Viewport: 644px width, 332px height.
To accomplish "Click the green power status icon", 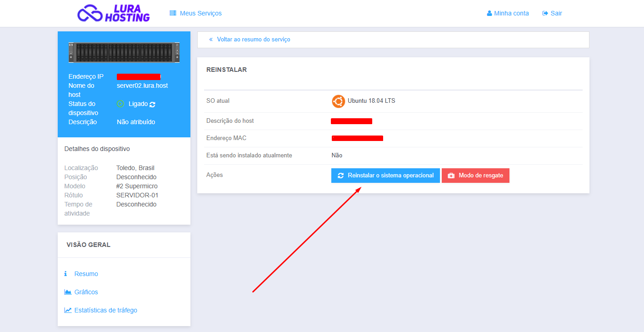I will tap(120, 104).
